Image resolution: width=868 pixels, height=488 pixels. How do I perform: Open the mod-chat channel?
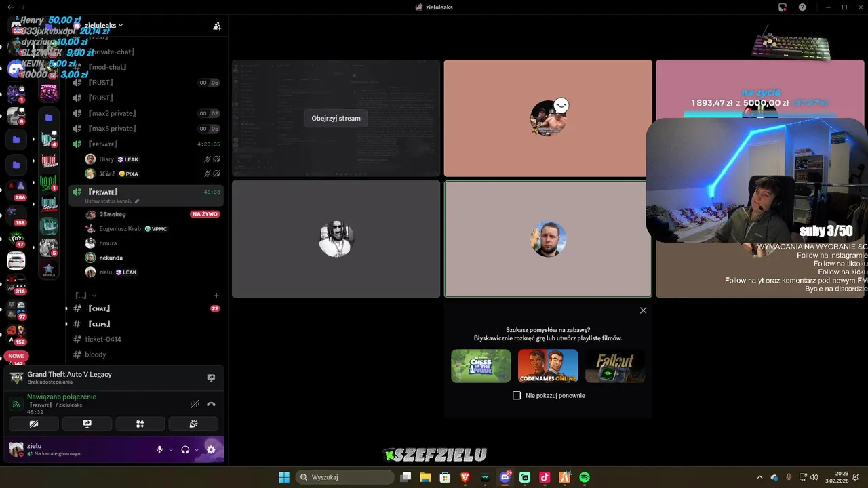[x=147, y=67]
